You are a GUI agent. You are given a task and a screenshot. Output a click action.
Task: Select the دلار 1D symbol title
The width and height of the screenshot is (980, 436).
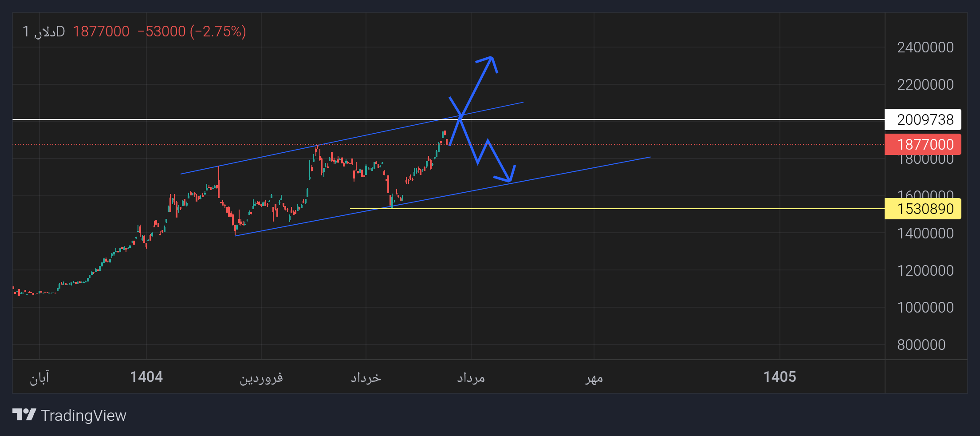pyautogui.click(x=44, y=32)
